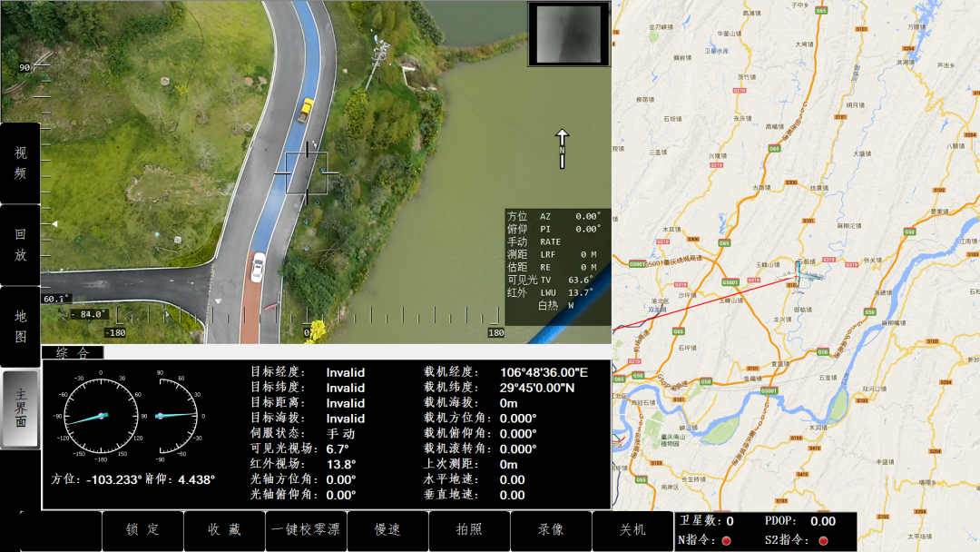Select the 方位 -103.233° readout
The height and width of the screenshot is (552, 980).
tap(96, 479)
